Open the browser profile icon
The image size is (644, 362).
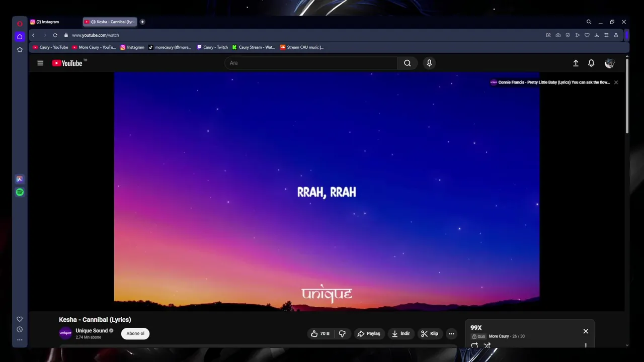tap(616, 35)
